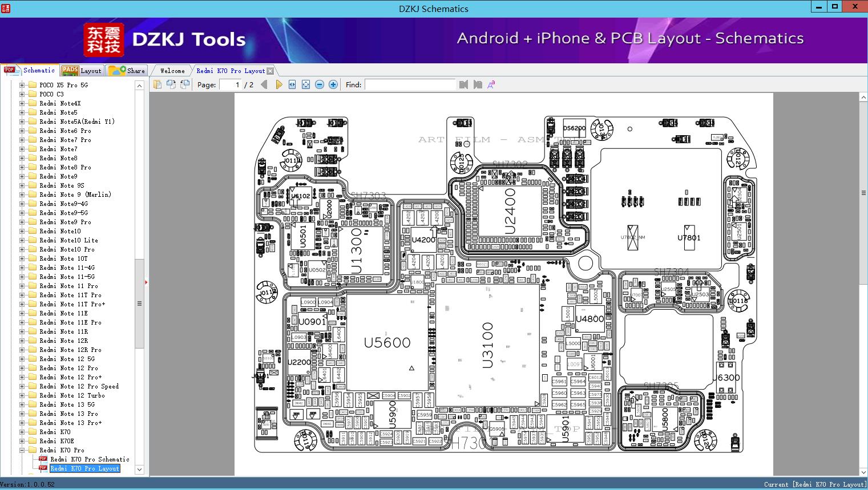Viewport: 868px width, 490px height.
Task: Click the document viewer scrollbar thumb
Action: point(863,192)
